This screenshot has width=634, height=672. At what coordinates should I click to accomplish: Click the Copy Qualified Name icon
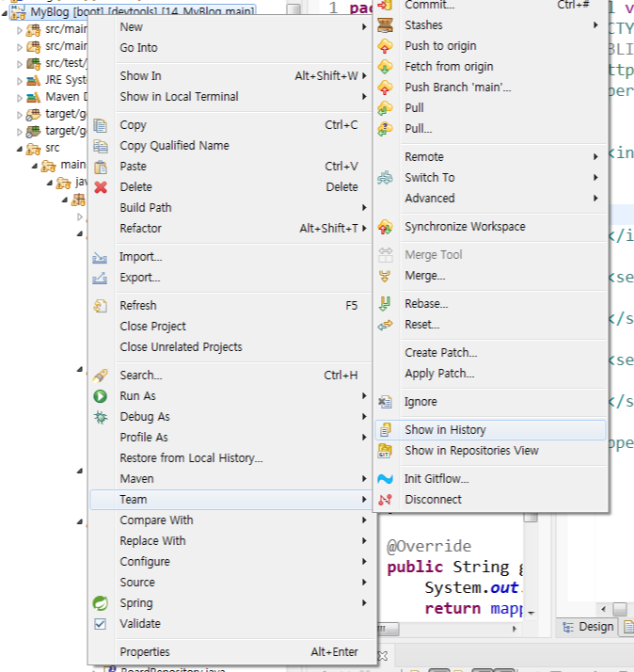101,146
